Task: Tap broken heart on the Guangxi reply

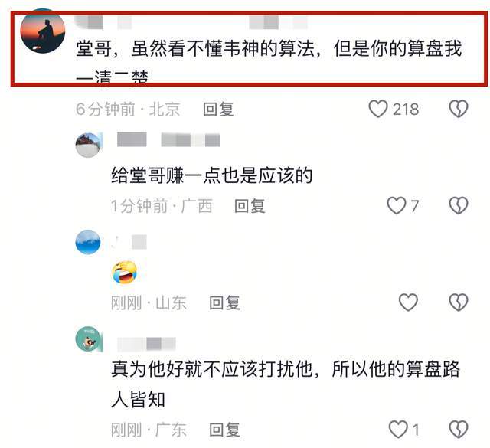Action: [459, 205]
